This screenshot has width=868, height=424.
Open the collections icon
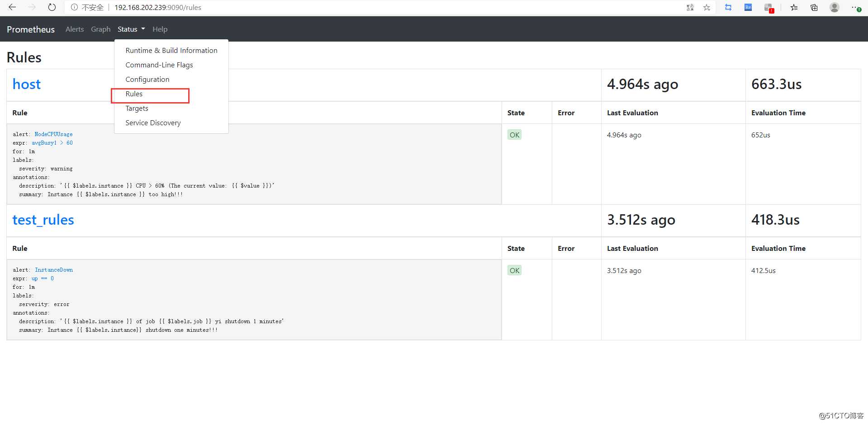coord(814,7)
